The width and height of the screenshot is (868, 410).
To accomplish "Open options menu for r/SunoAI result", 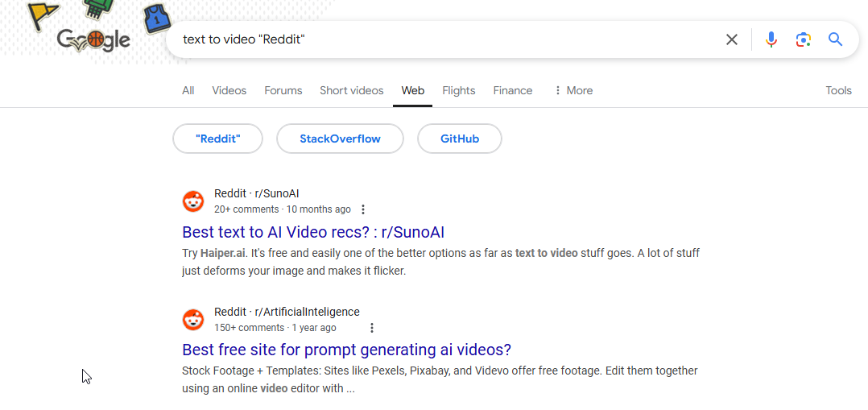I will 363,209.
